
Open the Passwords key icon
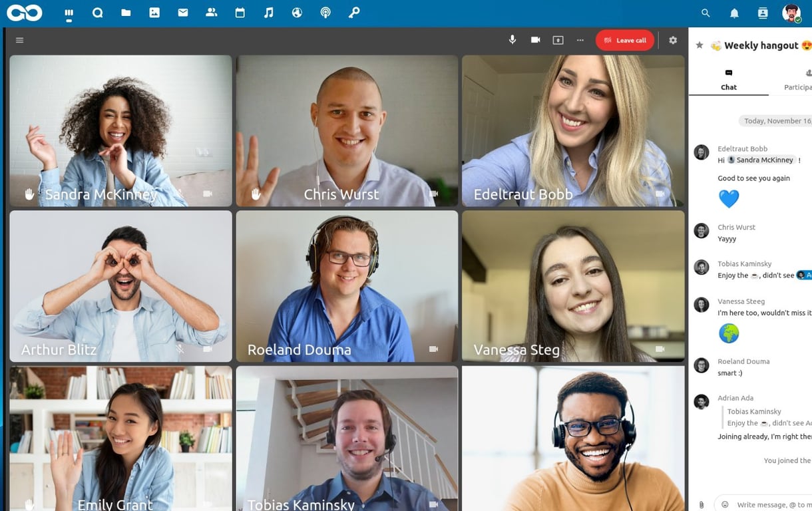(354, 13)
